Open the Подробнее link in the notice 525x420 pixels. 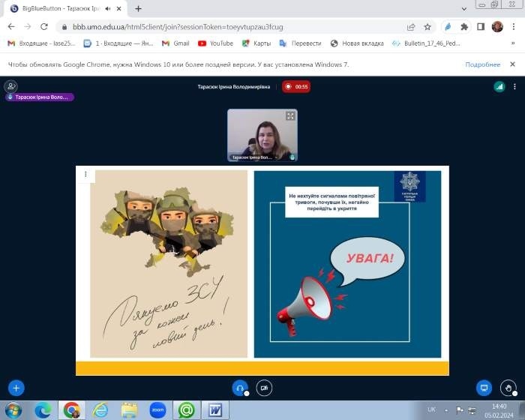pos(482,64)
